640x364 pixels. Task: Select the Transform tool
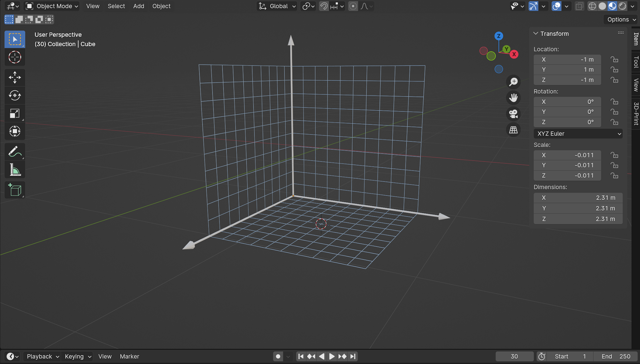pos(15,131)
